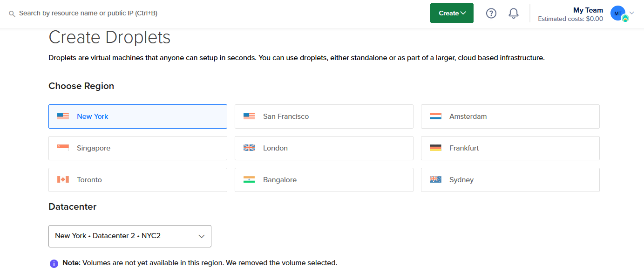The image size is (644, 274).
Task: Click the volumes not available note text
Action: point(200,263)
